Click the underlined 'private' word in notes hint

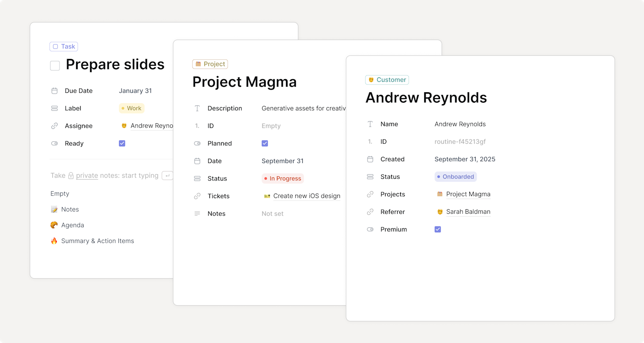point(87,176)
